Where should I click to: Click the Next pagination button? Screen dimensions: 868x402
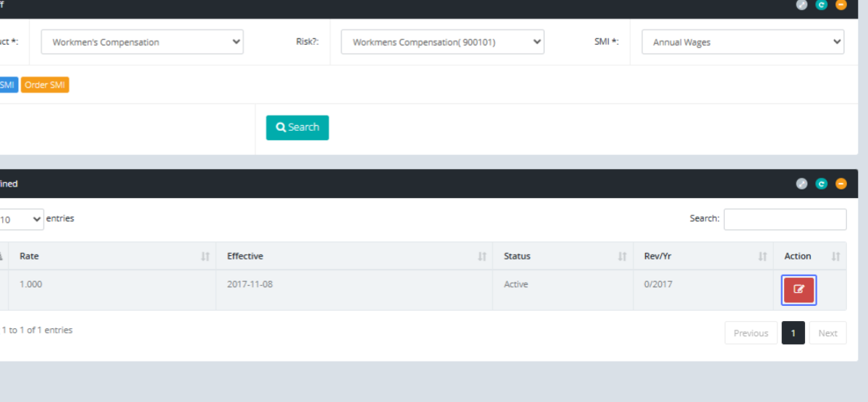[827, 333]
